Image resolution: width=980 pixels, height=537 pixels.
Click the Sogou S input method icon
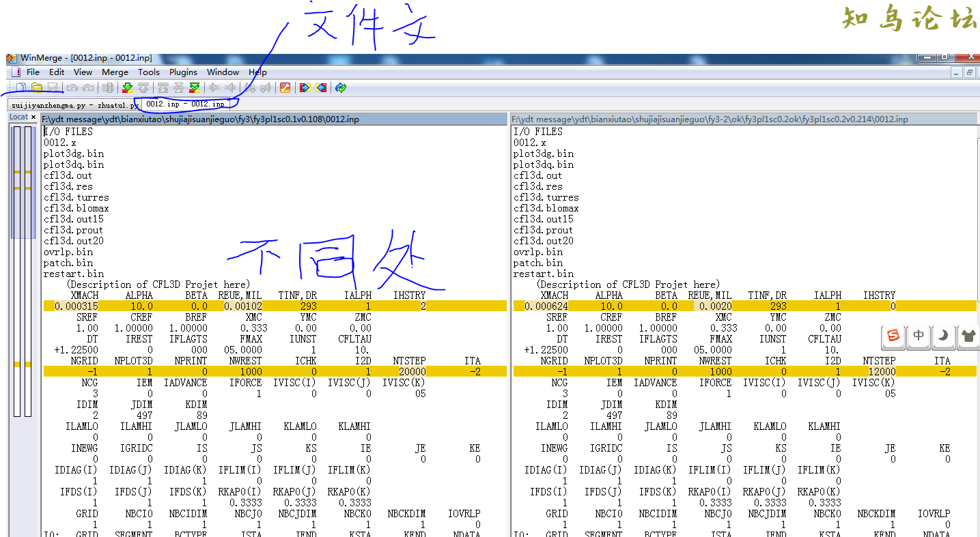point(893,335)
